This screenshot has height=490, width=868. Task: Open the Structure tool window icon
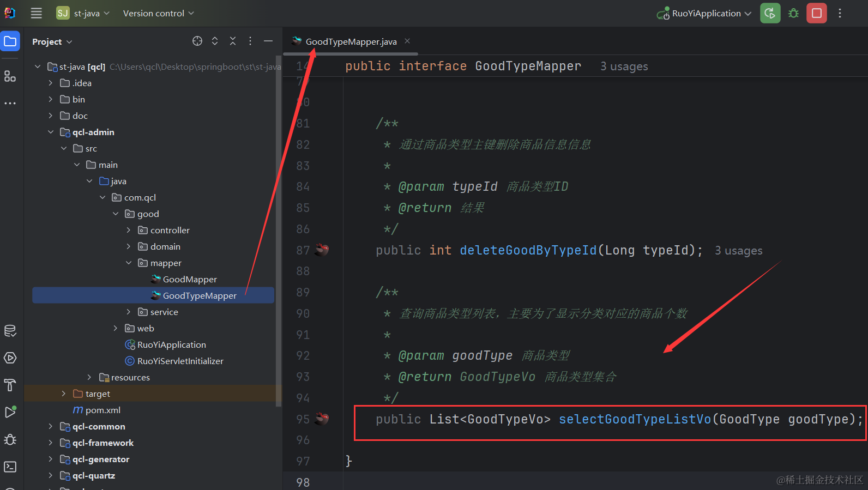10,76
